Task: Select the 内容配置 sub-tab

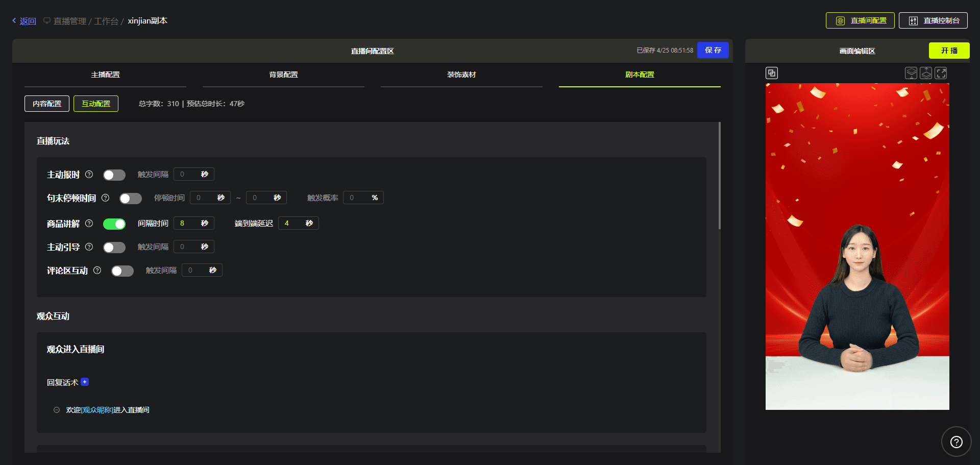Action: pyautogui.click(x=47, y=104)
